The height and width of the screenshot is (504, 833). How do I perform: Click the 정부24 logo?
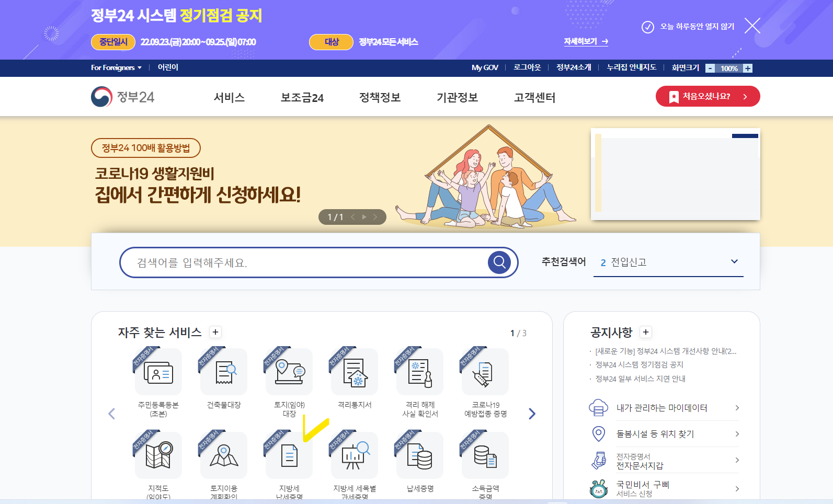pyautogui.click(x=123, y=97)
